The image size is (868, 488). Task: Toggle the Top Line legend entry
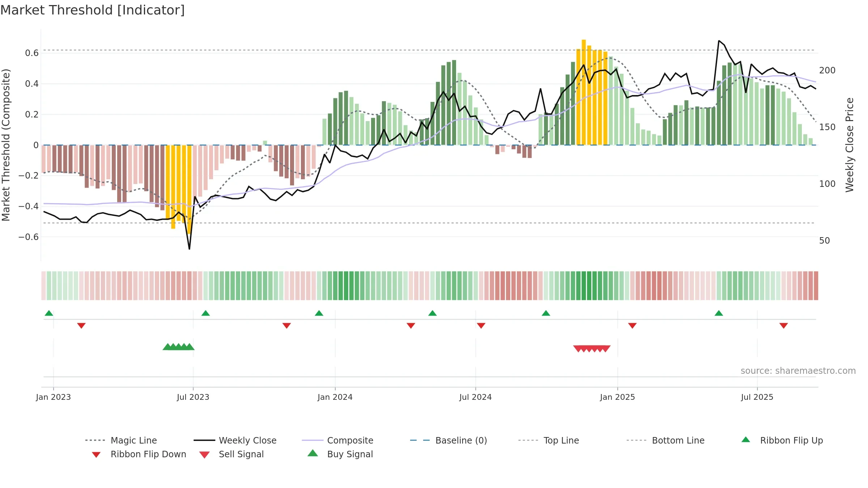tap(548, 440)
